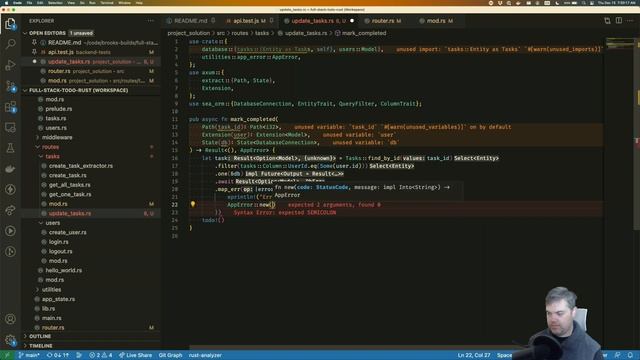Click sync changes counter in status bar
This screenshot has height=360, width=640.
[x=58, y=355]
